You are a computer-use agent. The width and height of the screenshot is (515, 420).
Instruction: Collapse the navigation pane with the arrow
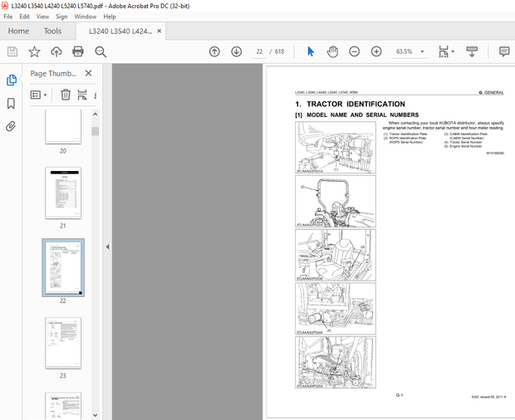pyautogui.click(x=107, y=247)
